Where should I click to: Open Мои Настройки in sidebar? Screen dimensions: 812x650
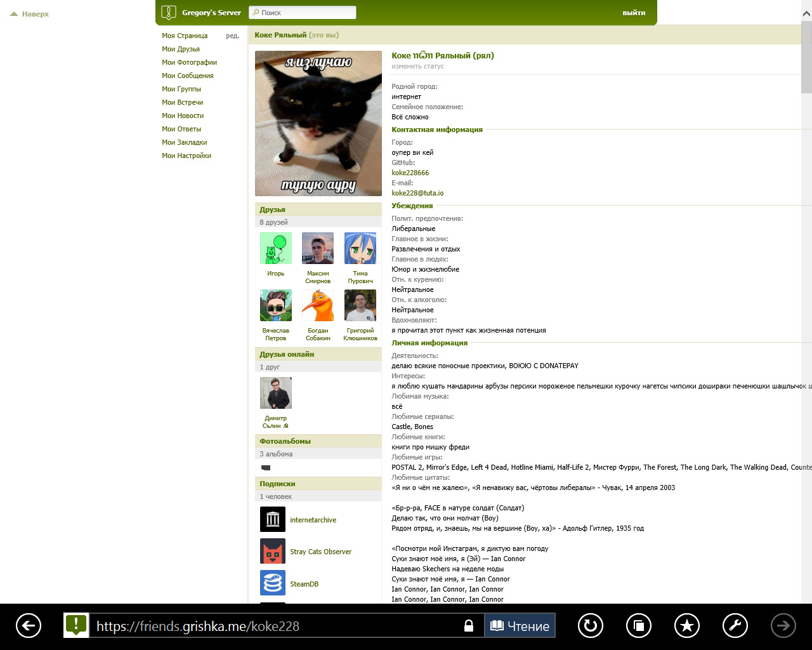[187, 156]
